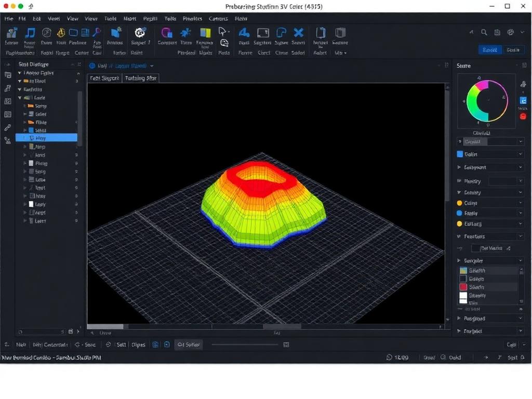Toggle the visibility marker on Lapry row
This screenshot has height=399, width=532.
[x=76, y=204]
